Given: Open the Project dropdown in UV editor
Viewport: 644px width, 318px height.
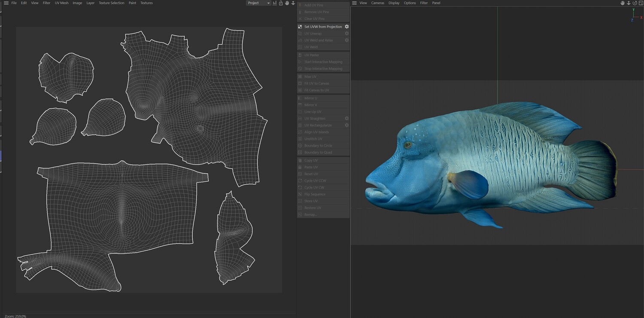Looking at the screenshot, I should 259,3.
